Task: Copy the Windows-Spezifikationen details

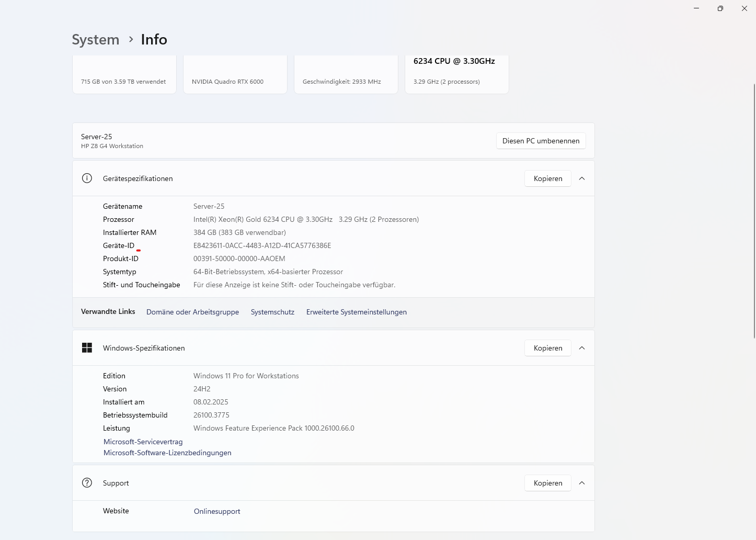Action: click(x=548, y=348)
